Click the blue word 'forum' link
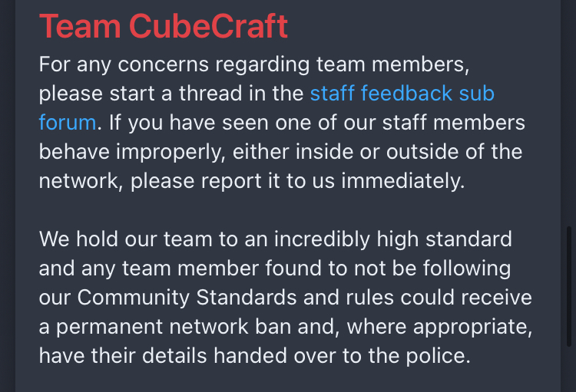This screenshot has height=392, width=576. (x=68, y=122)
